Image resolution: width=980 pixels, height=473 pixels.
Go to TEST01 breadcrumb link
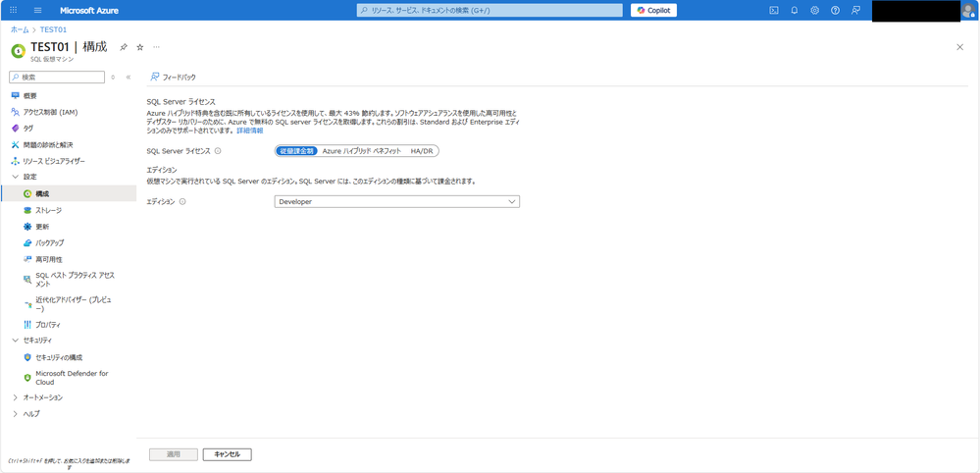(54, 29)
